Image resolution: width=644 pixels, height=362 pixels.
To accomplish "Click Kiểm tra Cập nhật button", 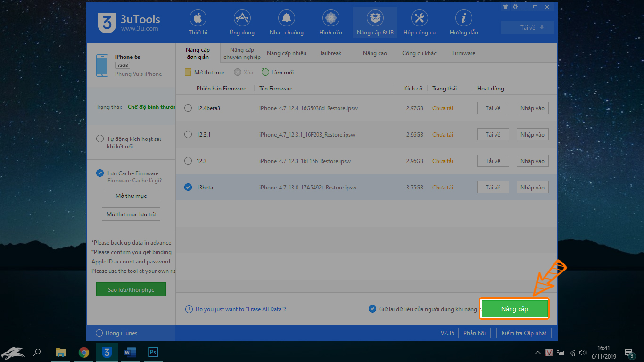I will [x=524, y=333].
